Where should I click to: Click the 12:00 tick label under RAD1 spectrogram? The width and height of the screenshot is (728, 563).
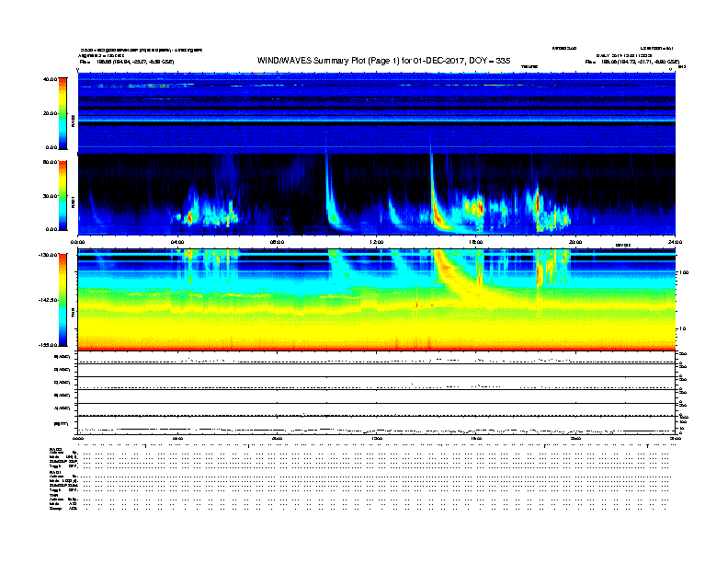pos(376,242)
